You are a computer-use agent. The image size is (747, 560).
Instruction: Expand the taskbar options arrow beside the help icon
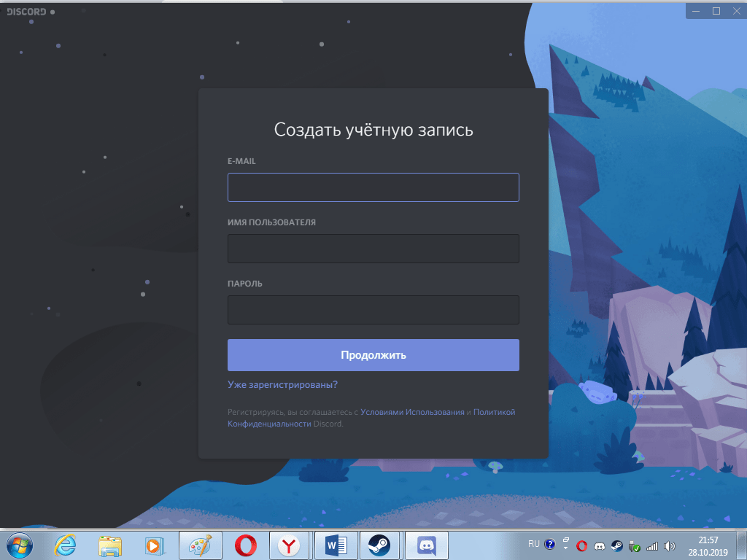point(565,545)
